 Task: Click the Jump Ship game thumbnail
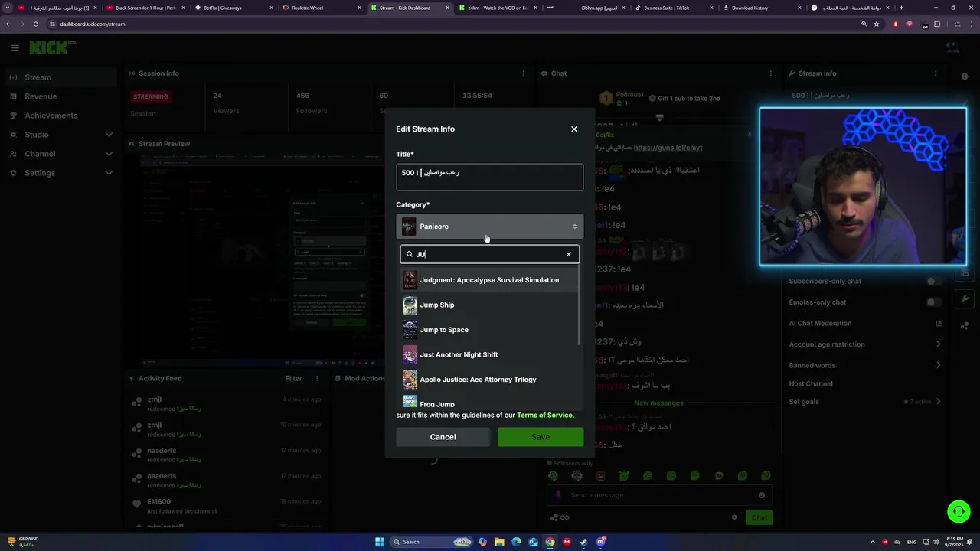410,305
